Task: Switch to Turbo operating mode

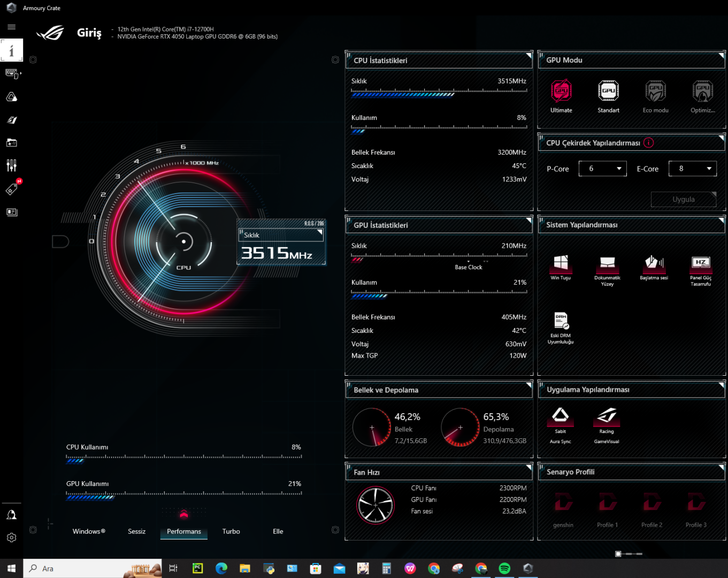Action: tap(231, 531)
